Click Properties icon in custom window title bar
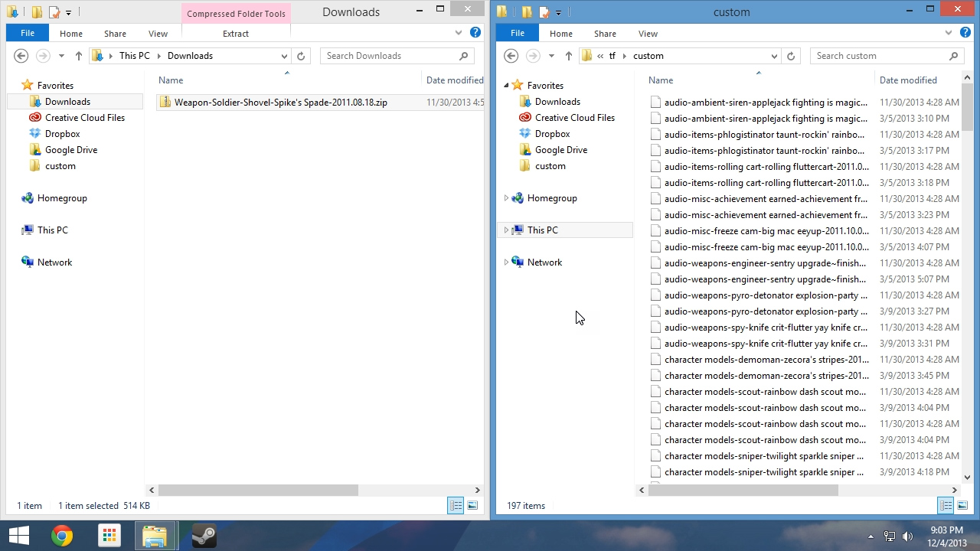Image resolution: width=980 pixels, height=551 pixels. [x=544, y=12]
